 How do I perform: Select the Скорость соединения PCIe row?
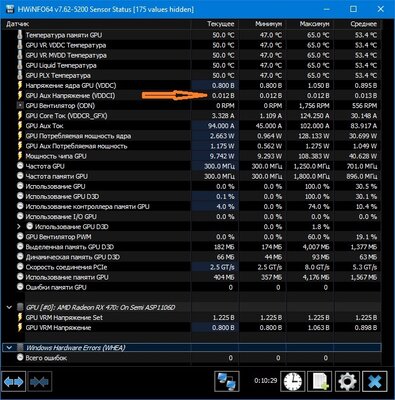click(x=191, y=267)
